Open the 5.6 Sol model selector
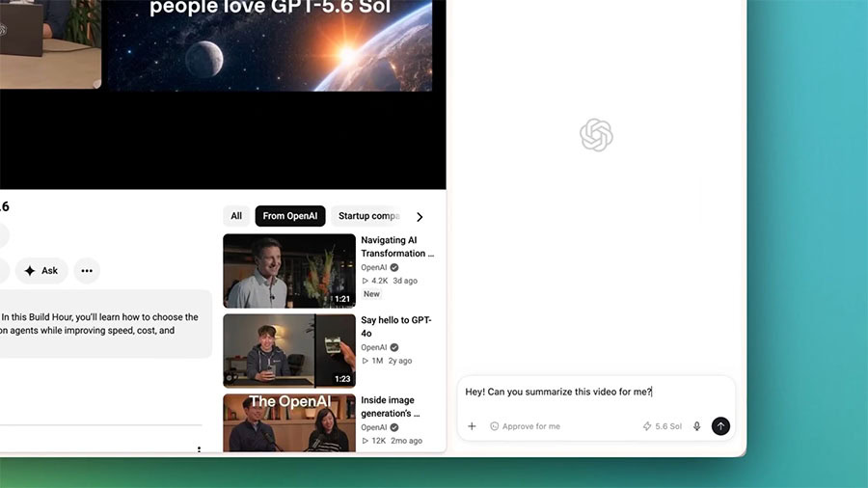This screenshot has height=488, width=868. 662,426
